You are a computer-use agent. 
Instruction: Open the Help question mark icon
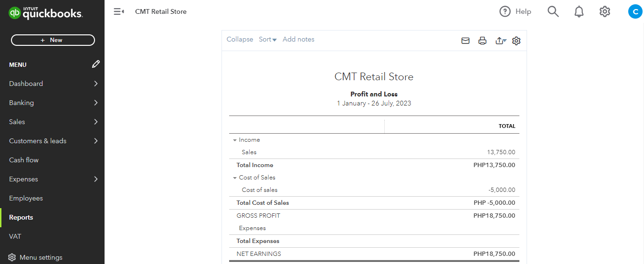(x=505, y=11)
